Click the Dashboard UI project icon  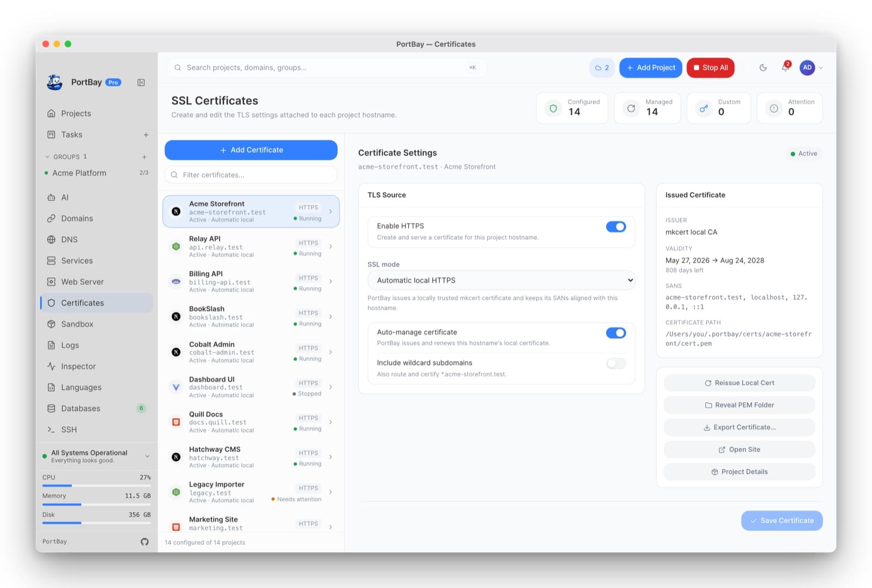pyautogui.click(x=176, y=387)
